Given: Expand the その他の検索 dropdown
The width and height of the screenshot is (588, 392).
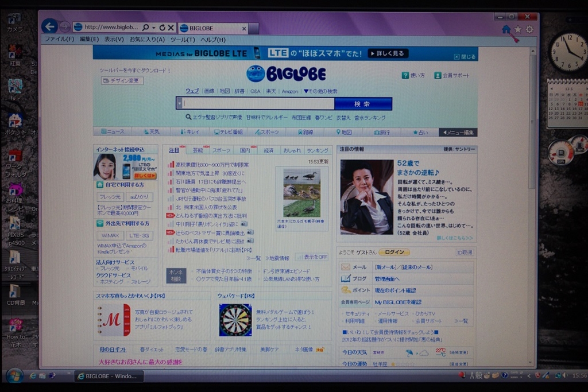Looking at the screenshot, I should 320,91.
